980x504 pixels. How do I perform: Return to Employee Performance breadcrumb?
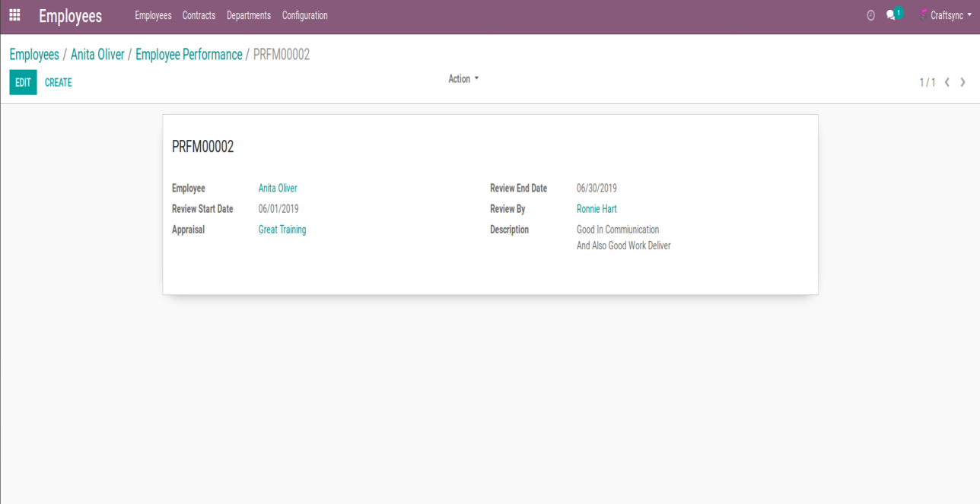coord(189,55)
